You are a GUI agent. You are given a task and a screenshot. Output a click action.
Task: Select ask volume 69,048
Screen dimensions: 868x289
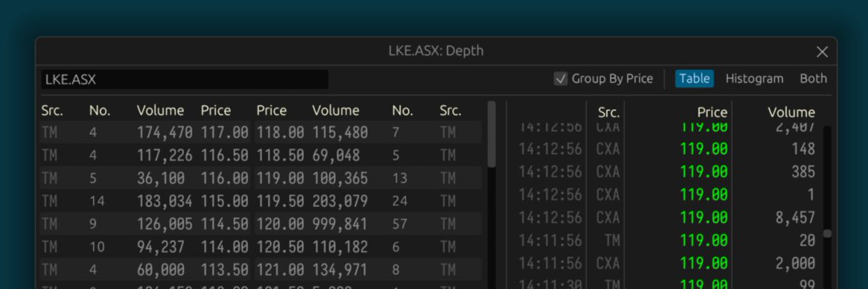tap(336, 155)
